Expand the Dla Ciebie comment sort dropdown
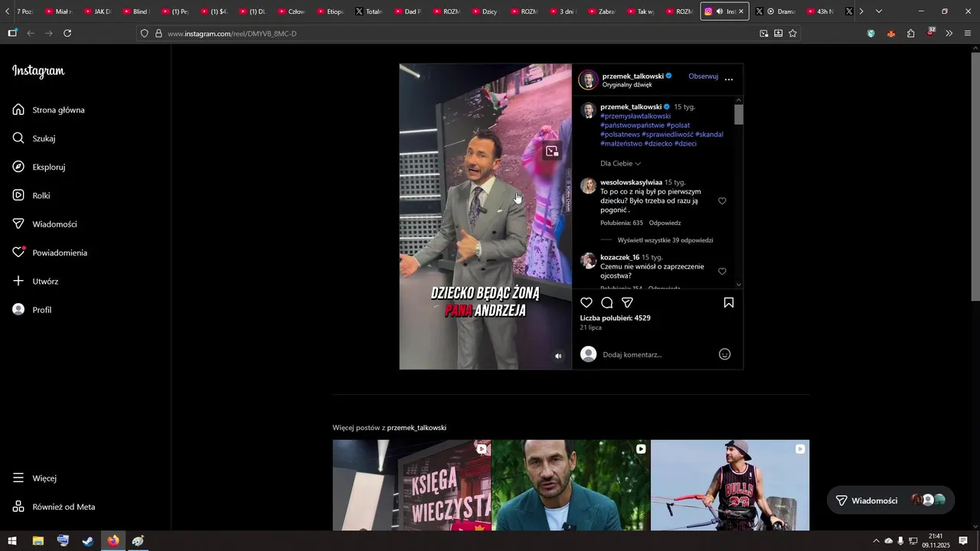The height and width of the screenshot is (551, 980). (621, 164)
